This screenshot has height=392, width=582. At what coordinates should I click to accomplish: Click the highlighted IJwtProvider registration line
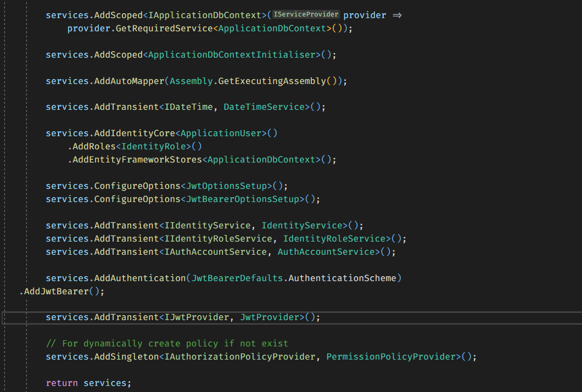(x=181, y=317)
